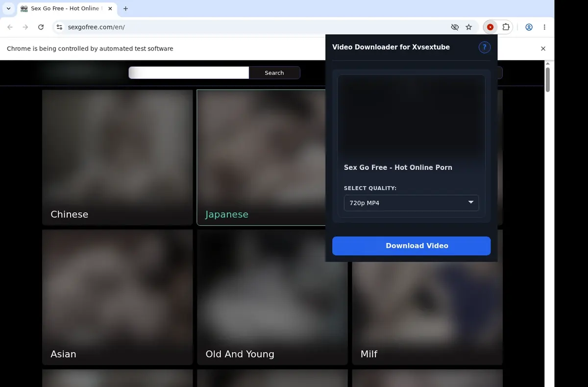Click the Download Video button
The image size is (588, 387).
coord(411,246)
